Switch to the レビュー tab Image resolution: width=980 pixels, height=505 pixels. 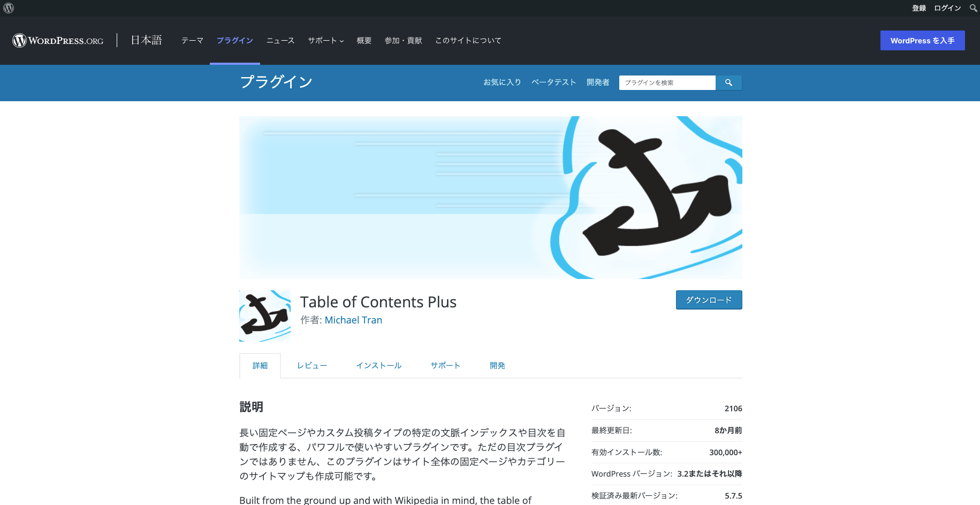point(312,366)
